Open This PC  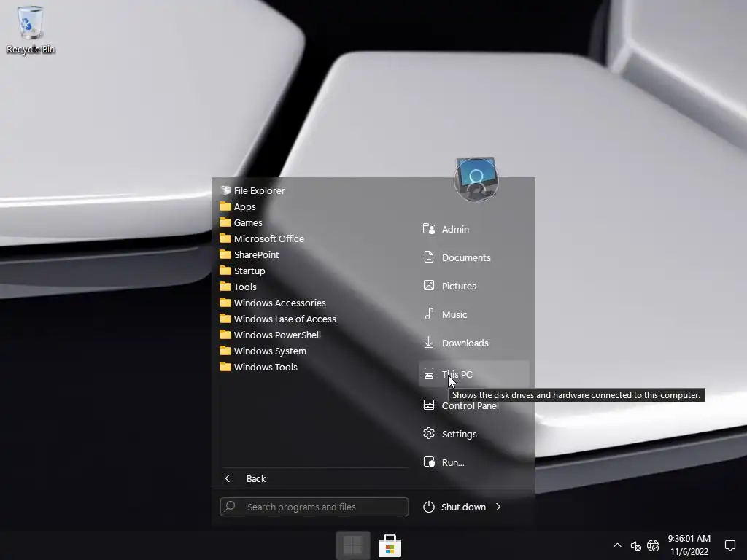click(474, 374)
